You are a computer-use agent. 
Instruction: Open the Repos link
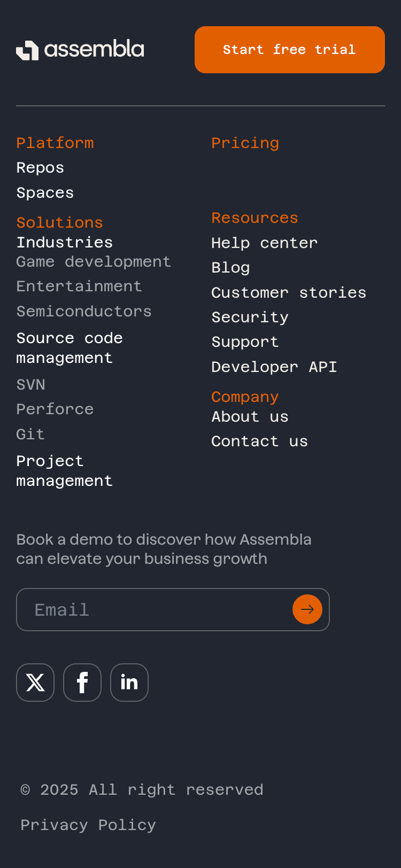[x=40, y=167]
